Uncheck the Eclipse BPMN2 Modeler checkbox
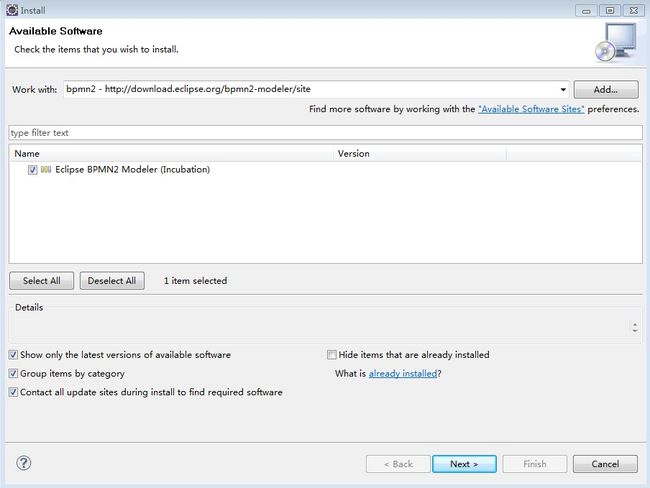Viewport: 650px width, 488px height. [32, 170]
